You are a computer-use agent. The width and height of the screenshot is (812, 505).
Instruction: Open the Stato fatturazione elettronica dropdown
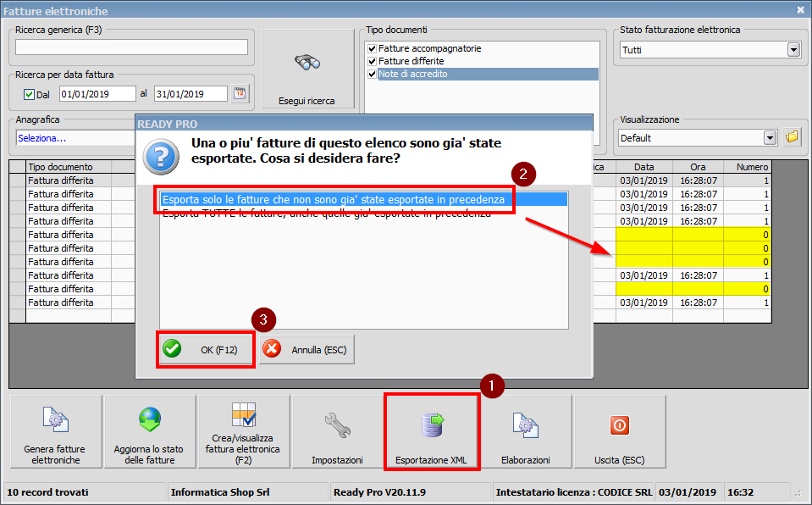793,49
